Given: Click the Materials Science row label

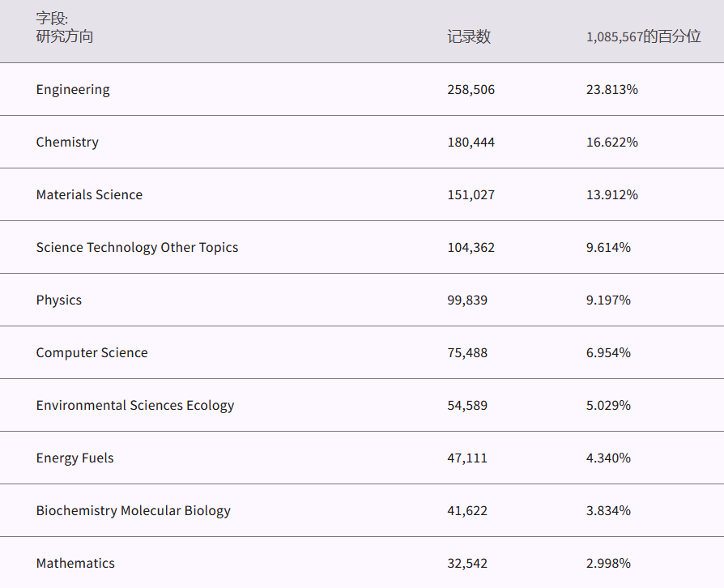Looking at the screenshot, I should [x=89, y=195].
